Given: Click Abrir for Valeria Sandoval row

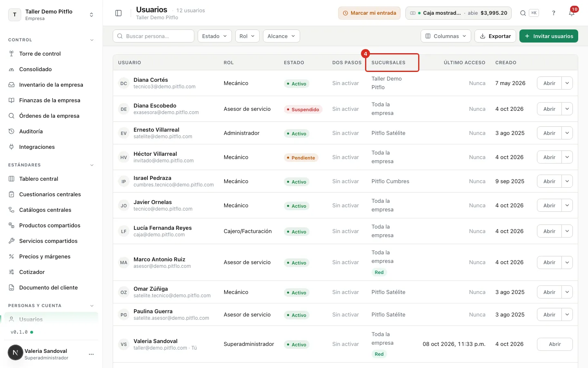Looking at the screenshot, I should pos(555,344).
